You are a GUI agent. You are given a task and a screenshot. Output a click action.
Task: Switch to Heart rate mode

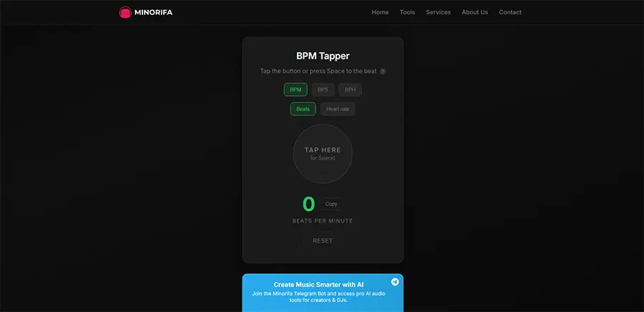[x=338, y=109]
